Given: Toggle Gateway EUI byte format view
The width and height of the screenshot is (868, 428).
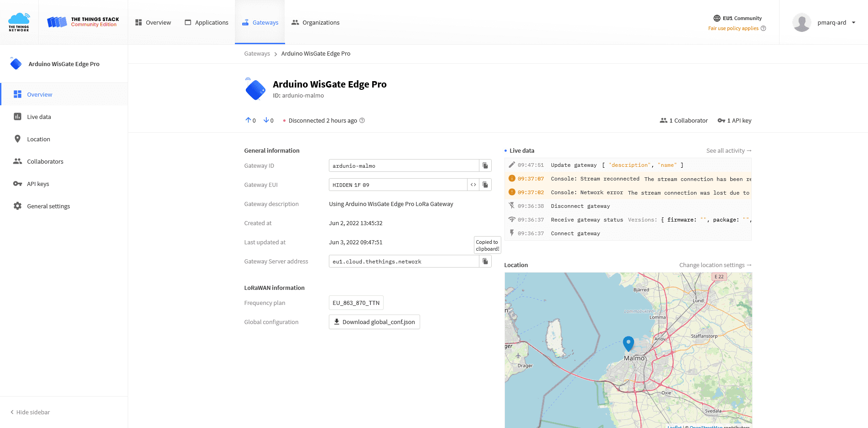Looking at the screenshot, I should [x=473, y=185].
